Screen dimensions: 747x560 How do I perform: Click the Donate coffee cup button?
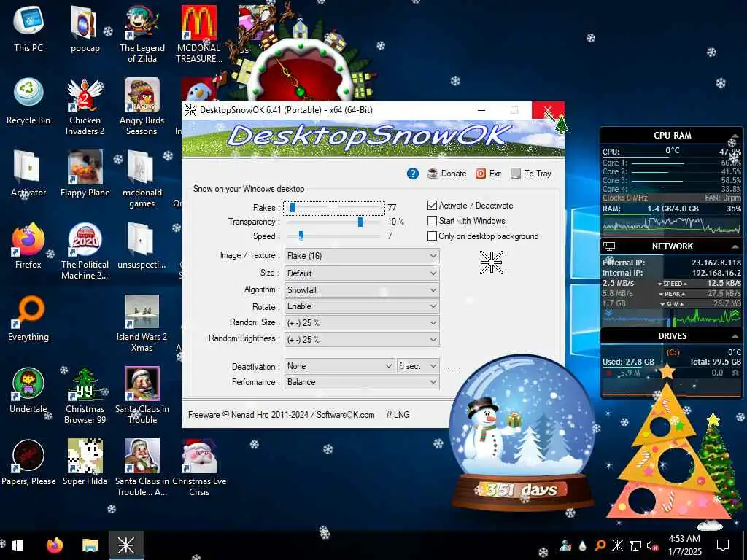(446, 174)
